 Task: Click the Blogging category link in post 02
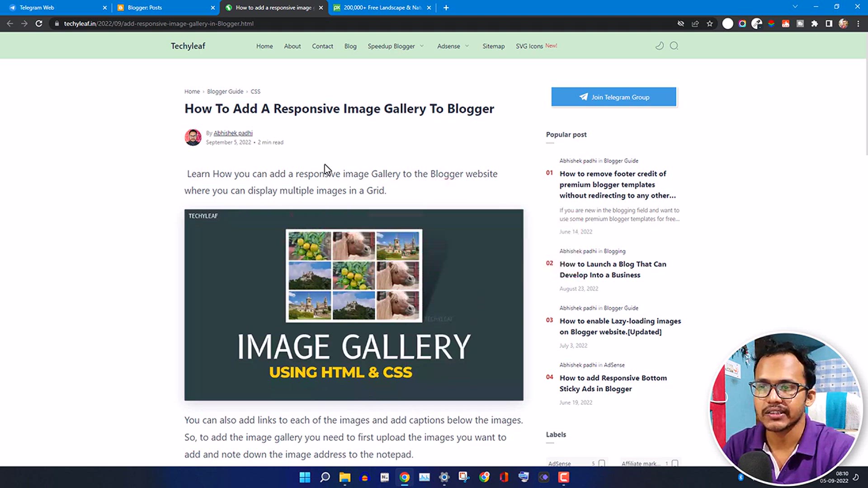[x=615, y=251]
